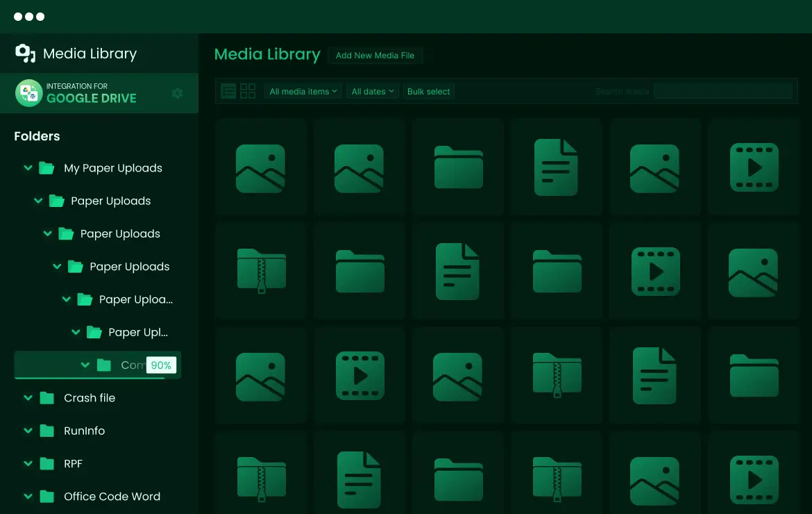Screen dimensions: 812x514
Task: Click the My Paper Uploads folder icon
Action: [46, 168]
